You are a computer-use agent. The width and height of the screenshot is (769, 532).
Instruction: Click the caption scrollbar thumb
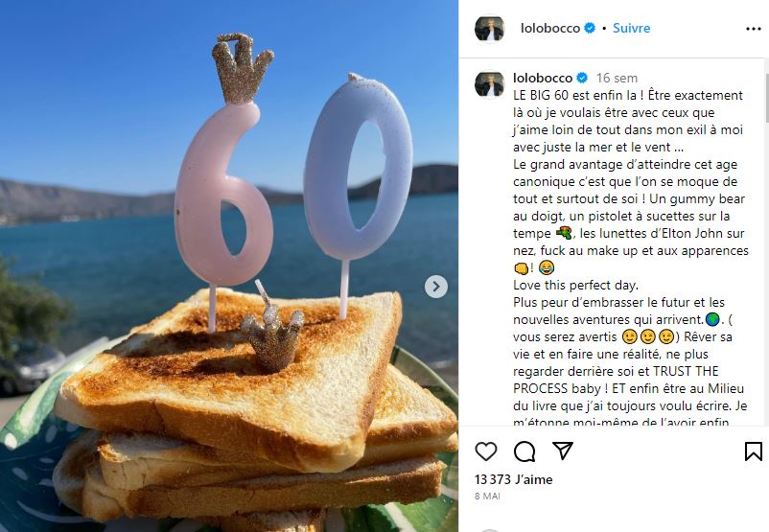(766, 98)
